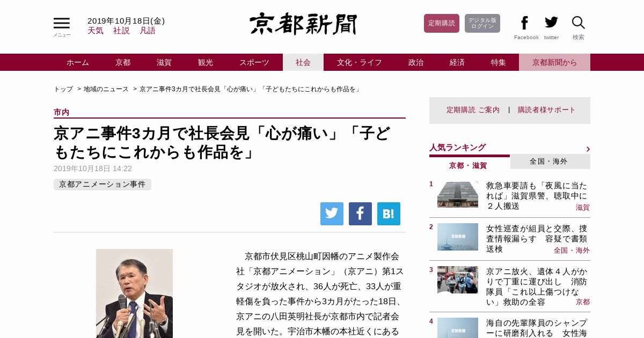Expand 人気ランキング chevron arrow
Screen dimensions: 644x338
click(x=588, y=149)
